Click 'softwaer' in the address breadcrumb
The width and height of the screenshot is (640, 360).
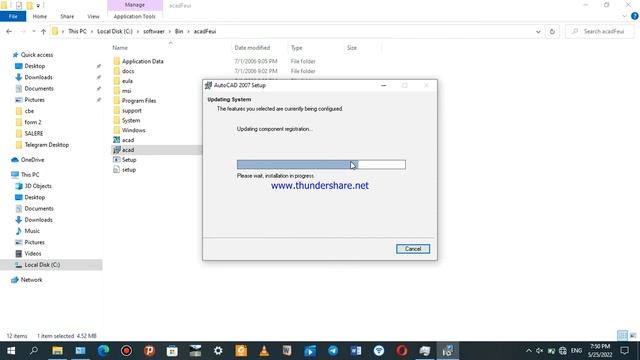coord(153,31)
